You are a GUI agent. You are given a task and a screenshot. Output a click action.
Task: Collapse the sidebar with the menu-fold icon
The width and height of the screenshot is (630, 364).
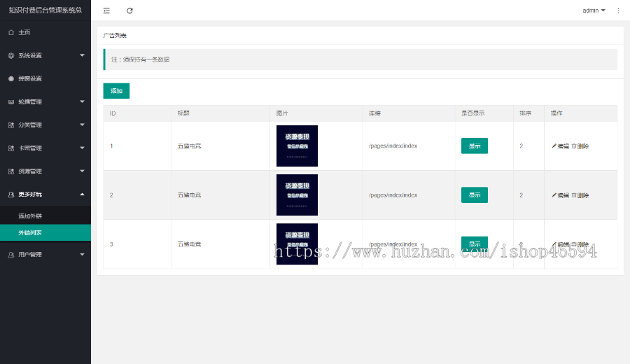(x=106, y=10)
